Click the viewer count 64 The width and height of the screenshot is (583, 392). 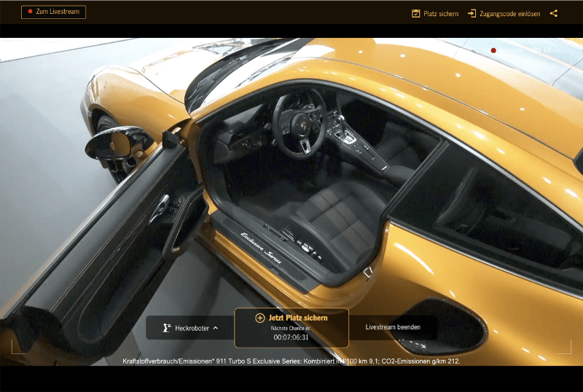[x=547, y=50]
